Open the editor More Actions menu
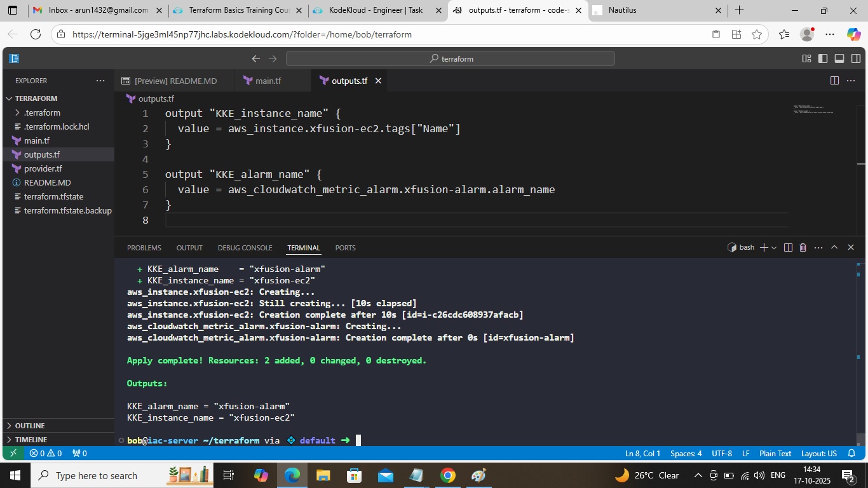 [851, 81]
